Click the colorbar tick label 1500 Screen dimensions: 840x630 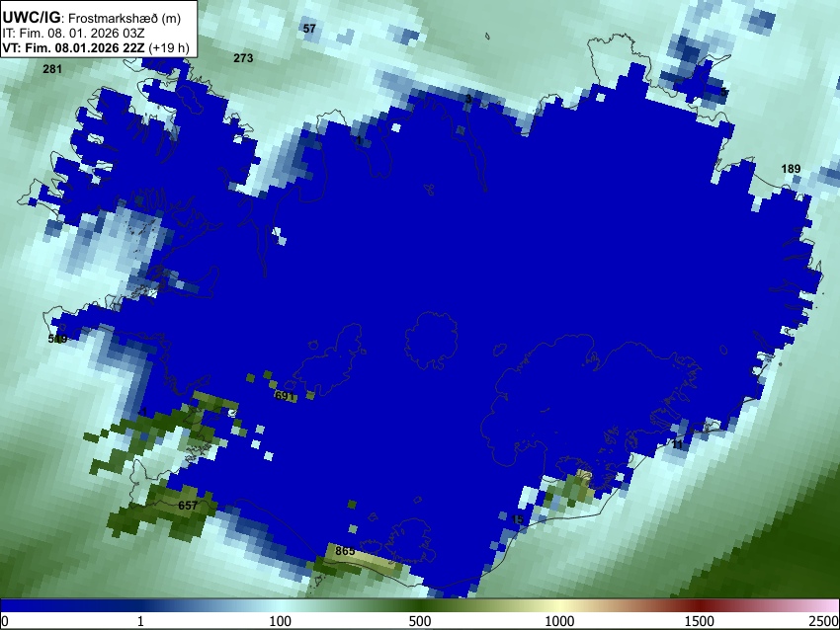pyautogui.click(x=700, y=621)
